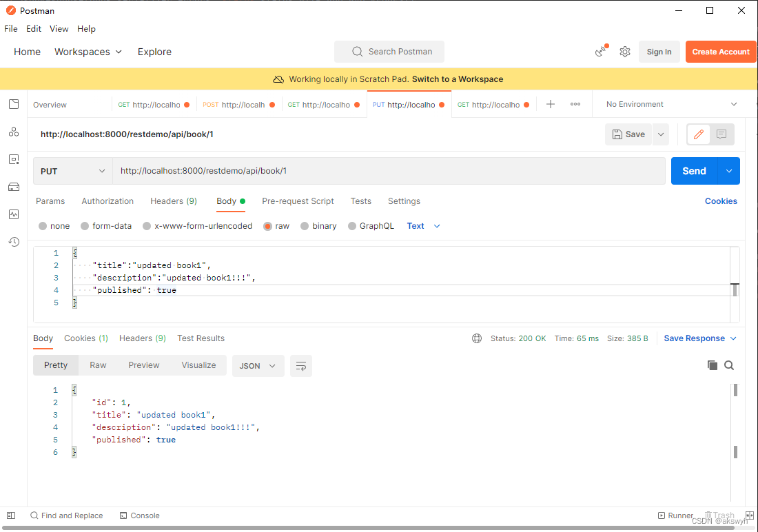Show the Visualize response view
The image size is (758, 532).
(x=198, y=365)
